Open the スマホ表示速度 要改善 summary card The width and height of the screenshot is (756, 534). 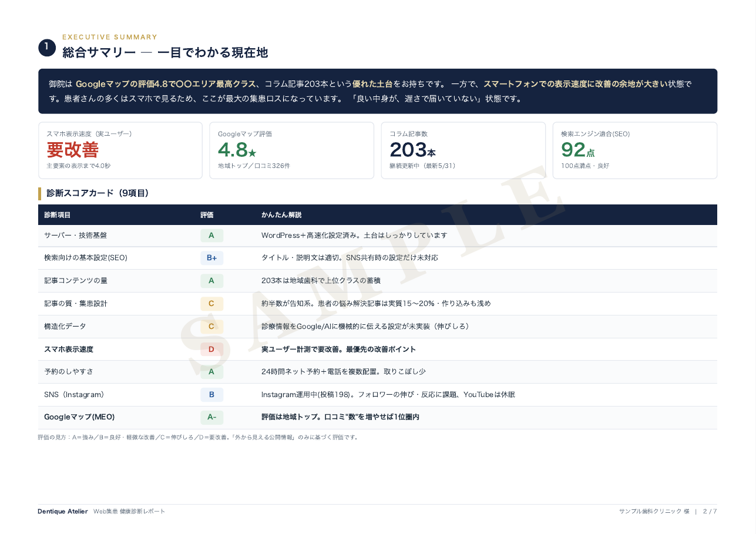pyautogui.click(x=120, y=150)
